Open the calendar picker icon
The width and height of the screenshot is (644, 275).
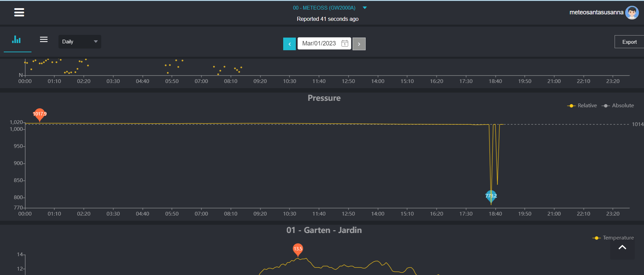[345, 43]
